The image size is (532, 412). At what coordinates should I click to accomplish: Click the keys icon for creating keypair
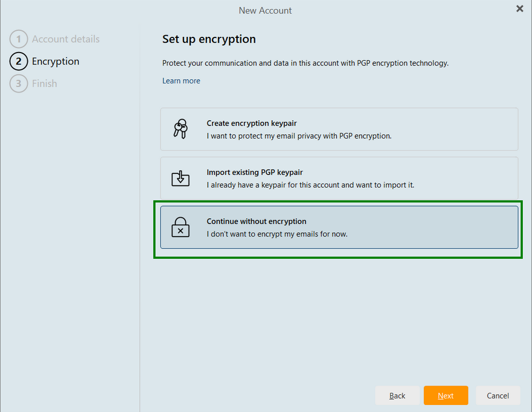(x=180, y=129)
